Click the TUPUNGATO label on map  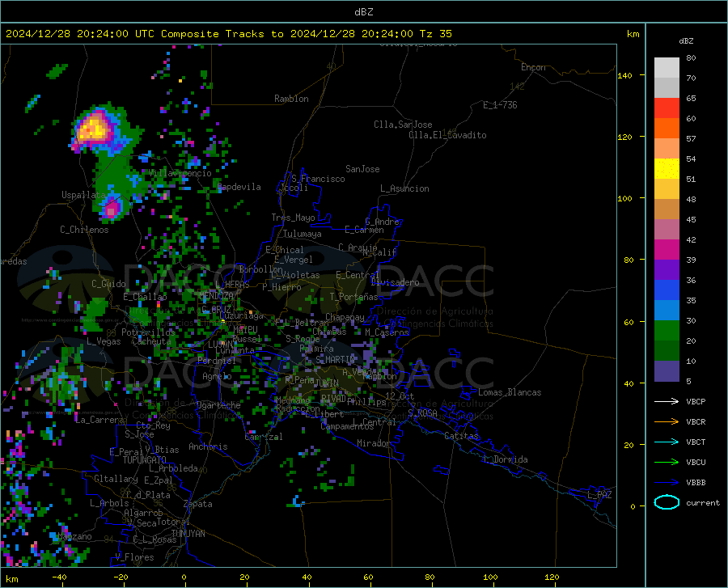pyautogui.click(x=145, y=460)
